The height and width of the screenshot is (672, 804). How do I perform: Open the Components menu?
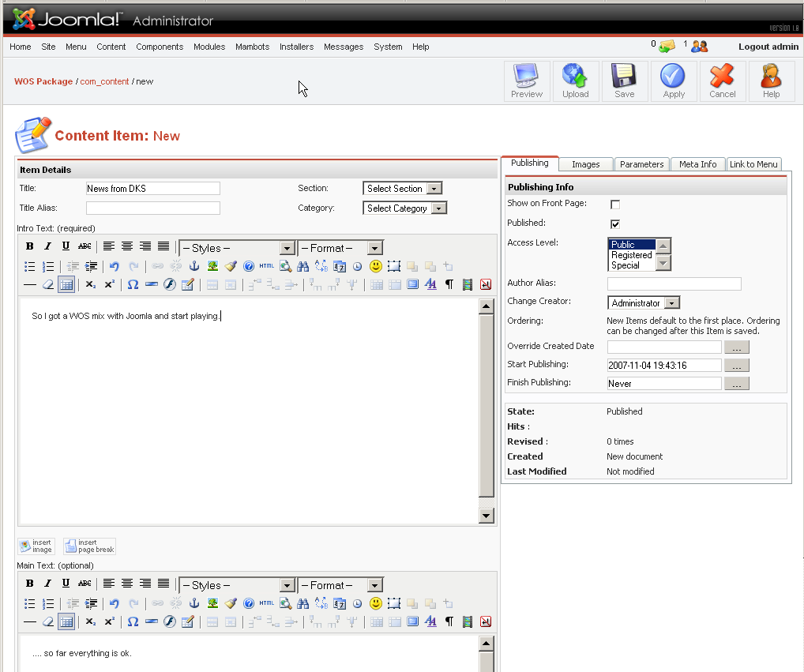coord(160,47)
